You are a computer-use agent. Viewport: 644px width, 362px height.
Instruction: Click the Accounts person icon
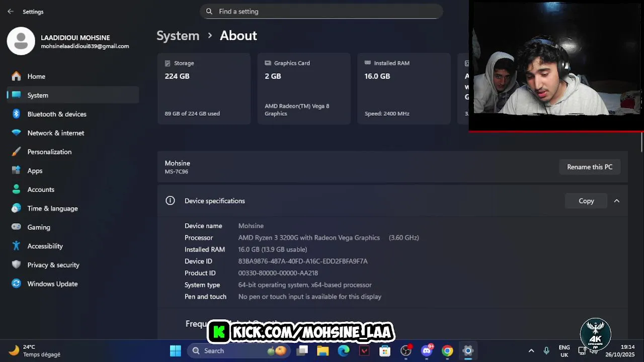point(16,190)
